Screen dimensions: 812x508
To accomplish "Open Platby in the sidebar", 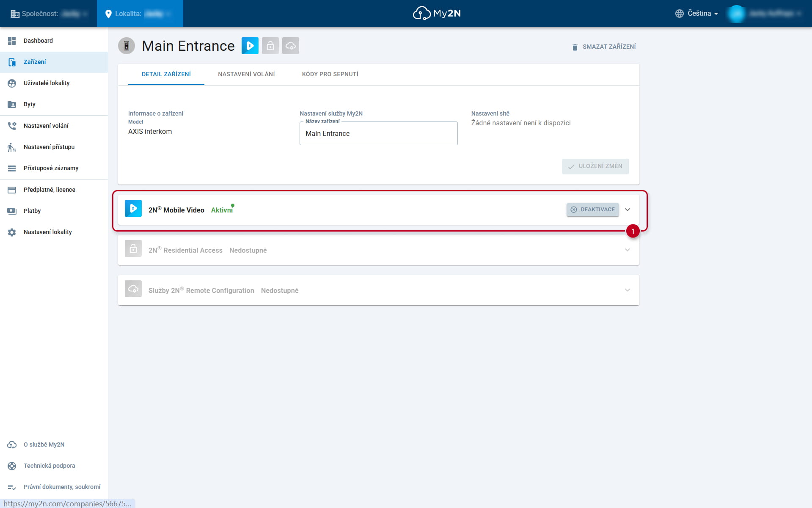I will (54, 211).
